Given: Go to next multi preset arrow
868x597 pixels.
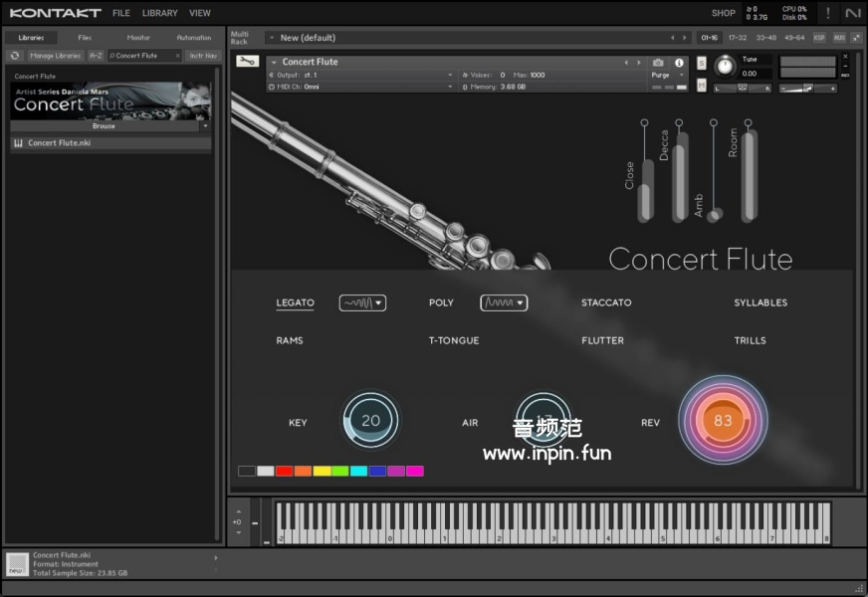Looking at the screenshot, I should [685, 38].
